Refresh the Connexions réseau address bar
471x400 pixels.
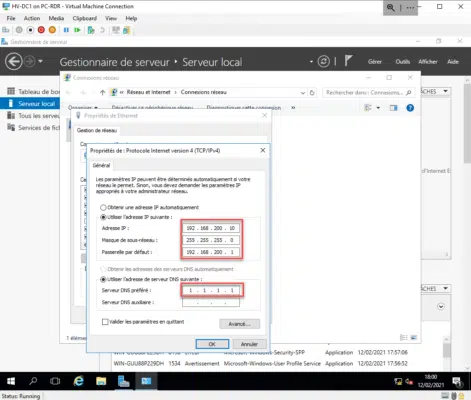312,92
